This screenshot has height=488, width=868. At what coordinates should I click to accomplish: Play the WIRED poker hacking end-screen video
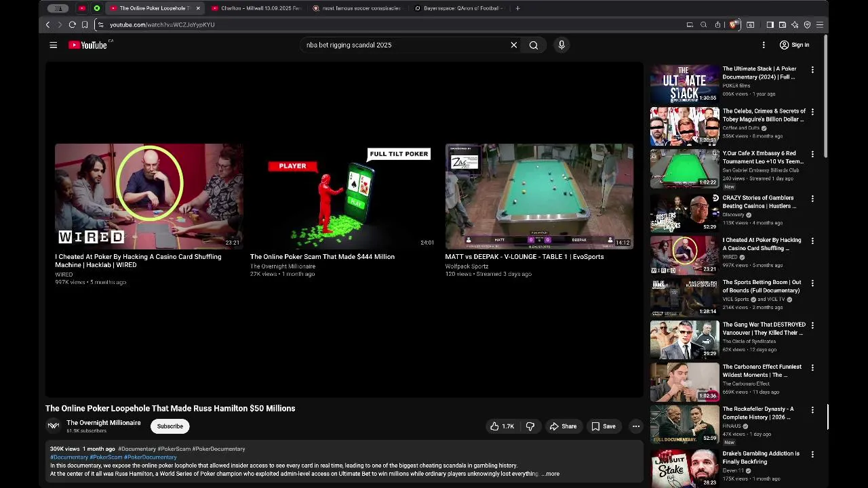click(x=149, y=196)
